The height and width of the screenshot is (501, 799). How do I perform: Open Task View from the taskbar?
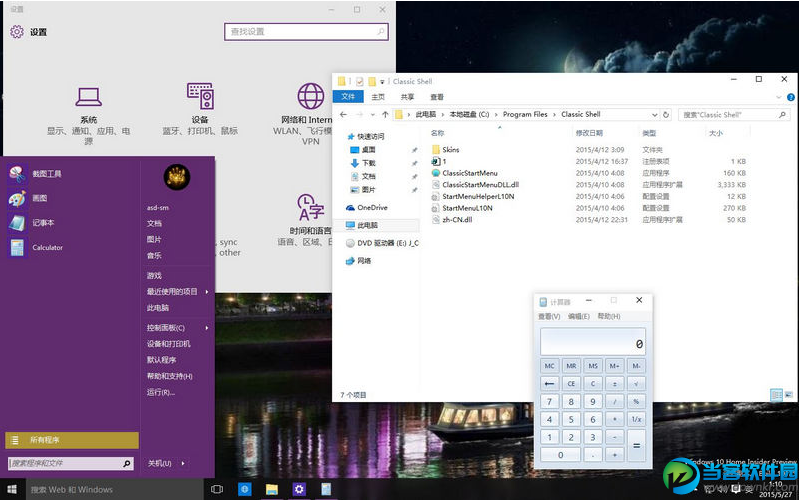(217, 490)
